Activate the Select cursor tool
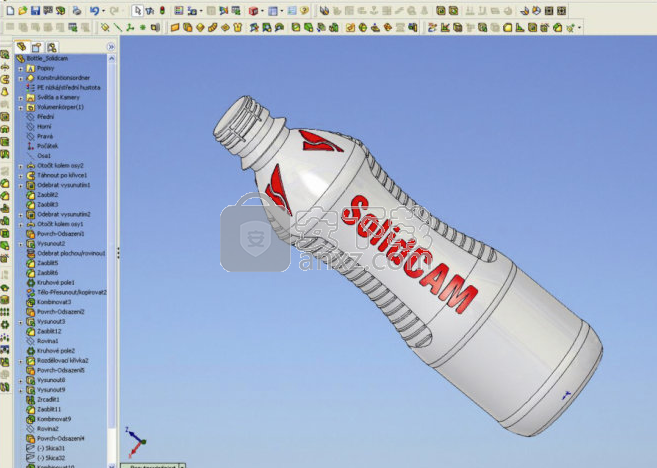Image resolution: width=657 pixels, height=468 pixels. click(137, 10)
